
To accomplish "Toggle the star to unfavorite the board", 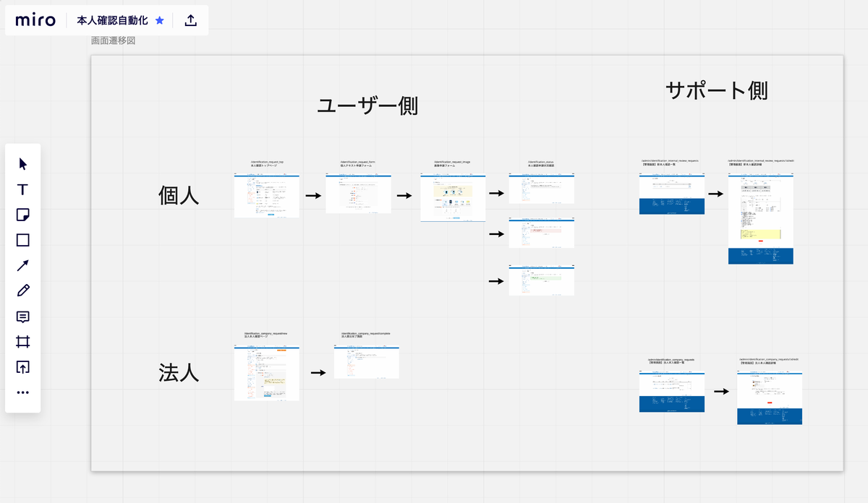I will point(160,20).
